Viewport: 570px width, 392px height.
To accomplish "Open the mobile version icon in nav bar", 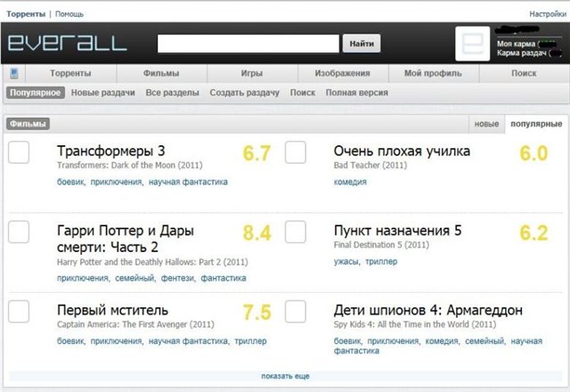I will [14, 73].
